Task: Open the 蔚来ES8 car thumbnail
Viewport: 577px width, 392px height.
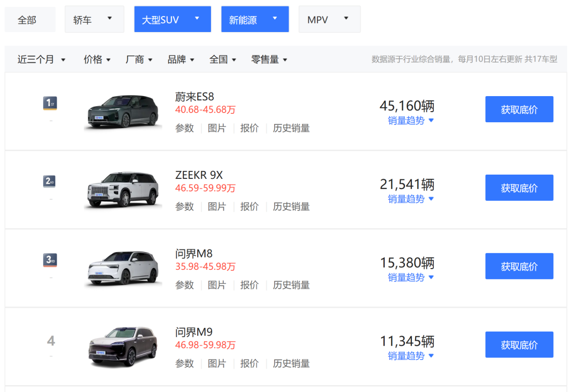Action: (123, 112)
